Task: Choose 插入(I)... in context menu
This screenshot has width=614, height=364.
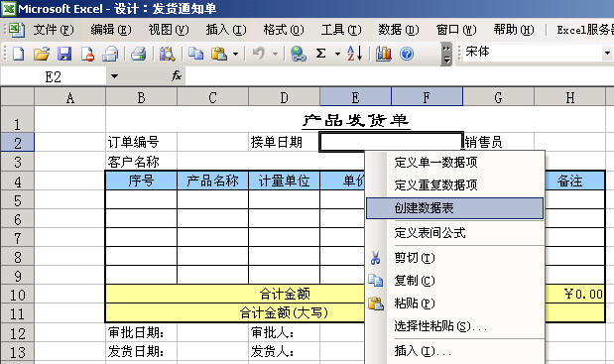Action: 454,351
